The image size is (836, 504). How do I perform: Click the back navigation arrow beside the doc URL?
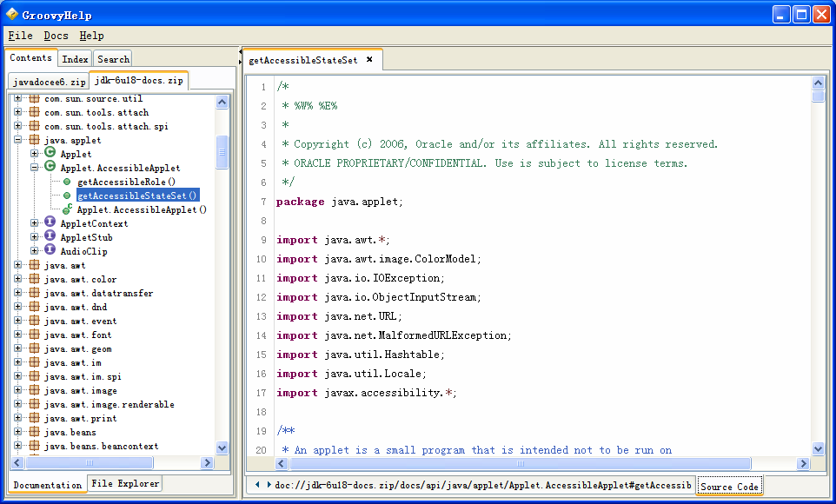(257, 485)
